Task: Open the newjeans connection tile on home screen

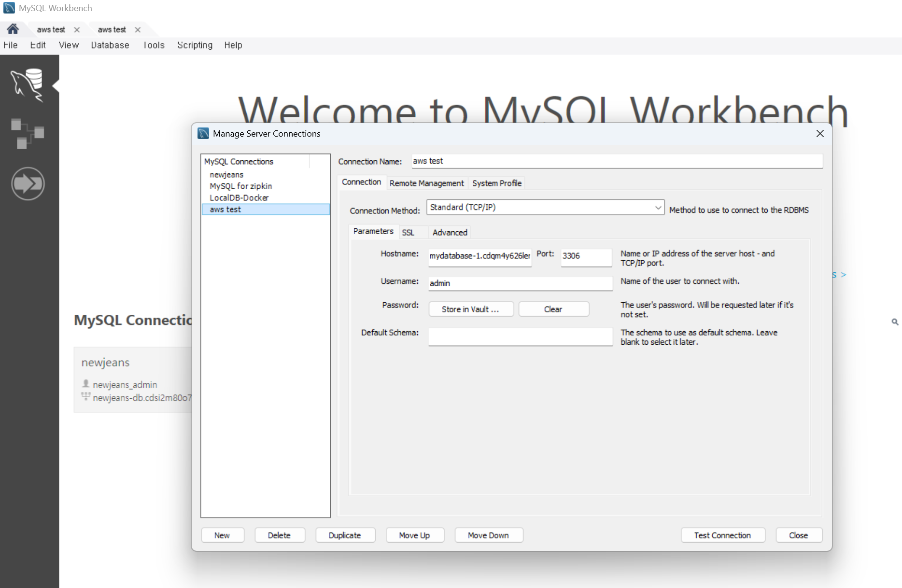Action: point(133,379)
